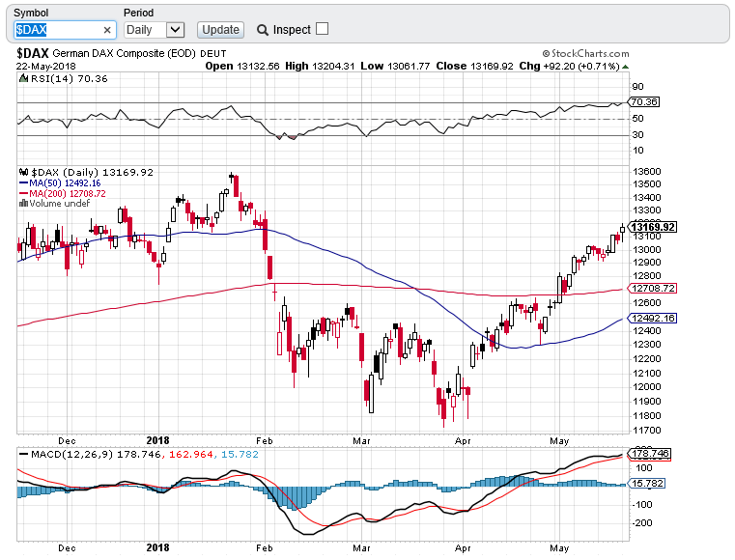Click the Volume undef legend icon
The image size is (735, 560).
(23, 204)
